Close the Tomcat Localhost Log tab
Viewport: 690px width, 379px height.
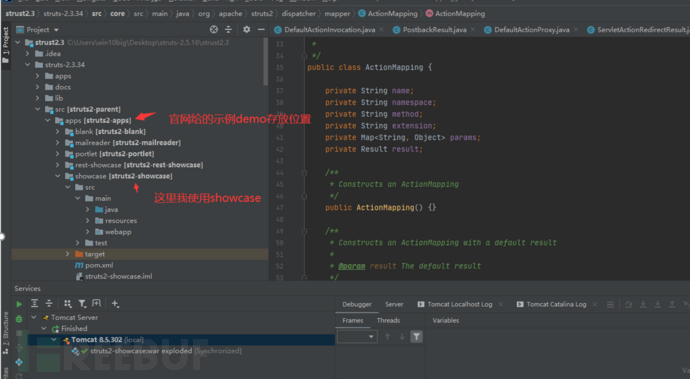coord(500,304)
